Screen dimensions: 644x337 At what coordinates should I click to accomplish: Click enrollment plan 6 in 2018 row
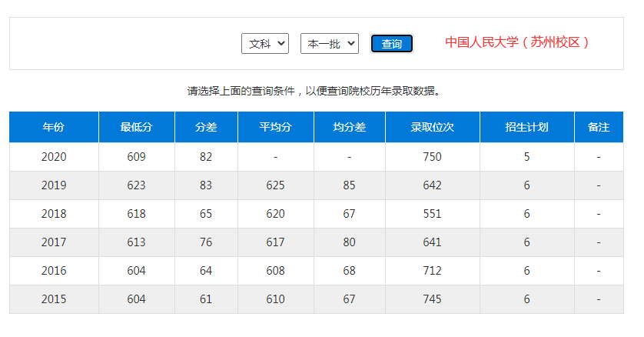point(526,214)
